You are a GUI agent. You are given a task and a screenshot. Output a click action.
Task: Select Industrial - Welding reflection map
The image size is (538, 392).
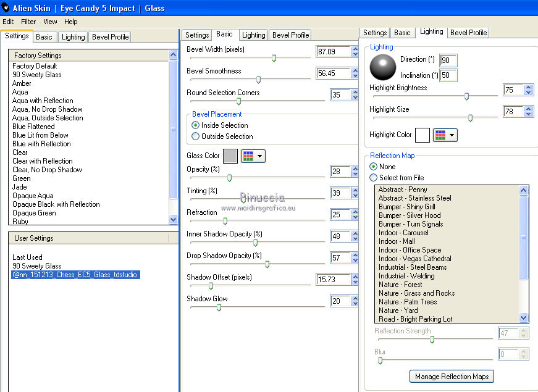406,276
